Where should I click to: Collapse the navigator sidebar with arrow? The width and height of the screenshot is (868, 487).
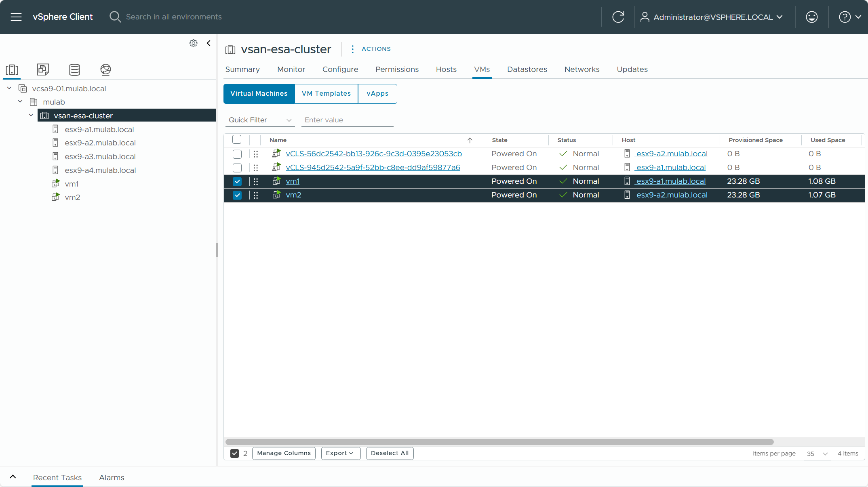[x=209, y=43]
